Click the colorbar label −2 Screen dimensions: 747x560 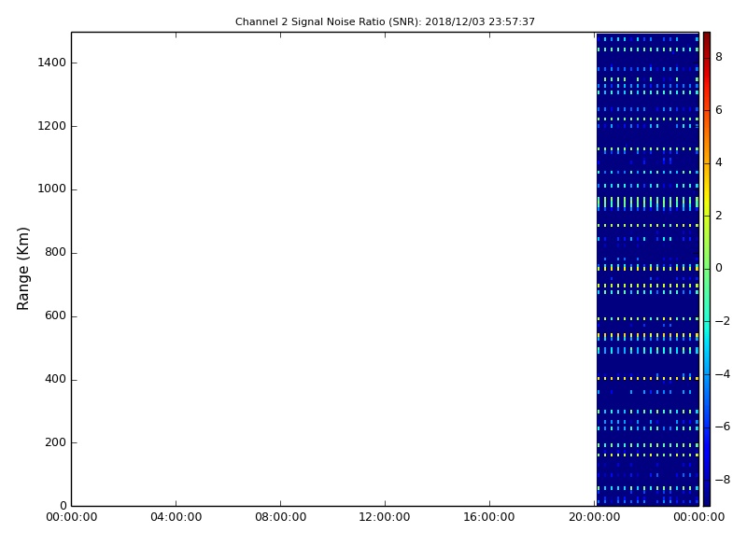tap(723, 321)
